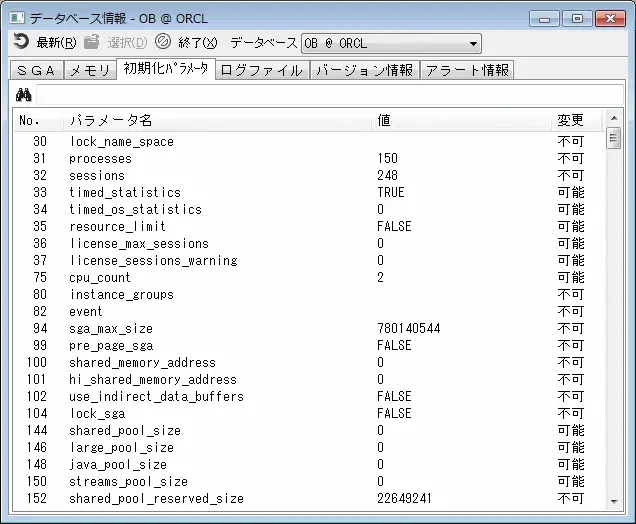The height and width of the screenshot is (524, 636).
Task: Switch to the メモリ tab
Action: [89, 70]
